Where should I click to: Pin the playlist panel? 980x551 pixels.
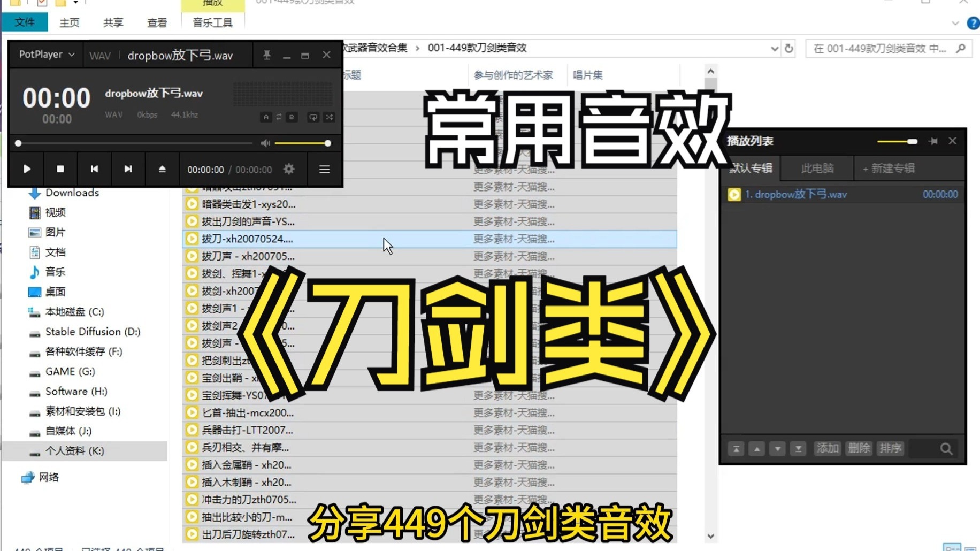933,141
